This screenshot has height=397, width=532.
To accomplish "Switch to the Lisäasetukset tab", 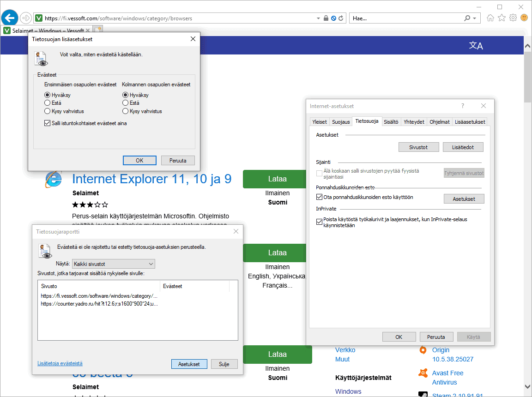I will tap(470, 122).
